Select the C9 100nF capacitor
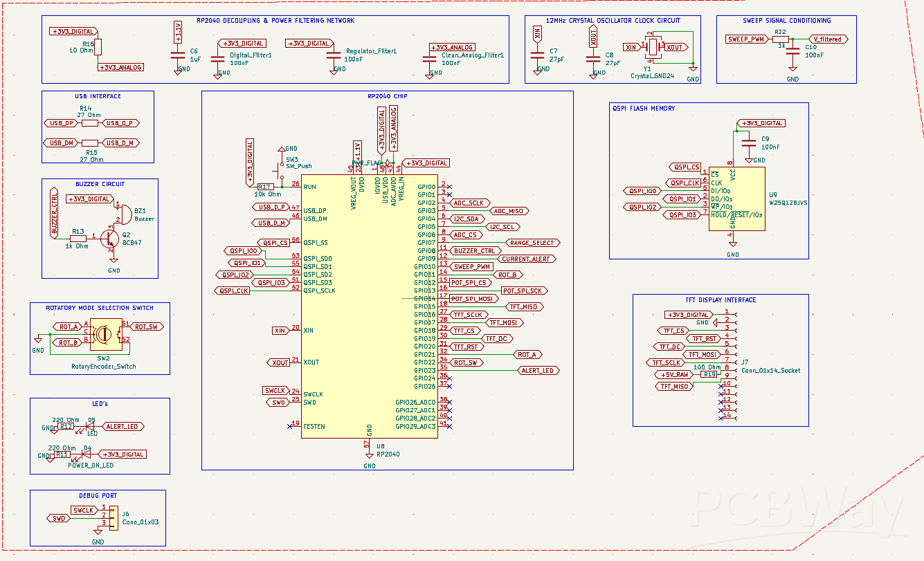The image size is (924, 561). 748,142
